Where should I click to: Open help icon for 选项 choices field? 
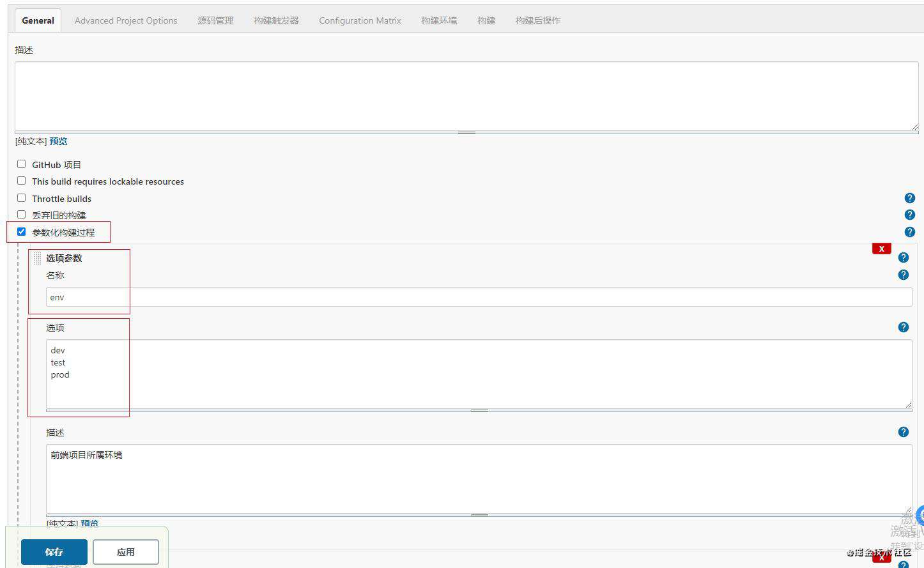tap(904, 327)
